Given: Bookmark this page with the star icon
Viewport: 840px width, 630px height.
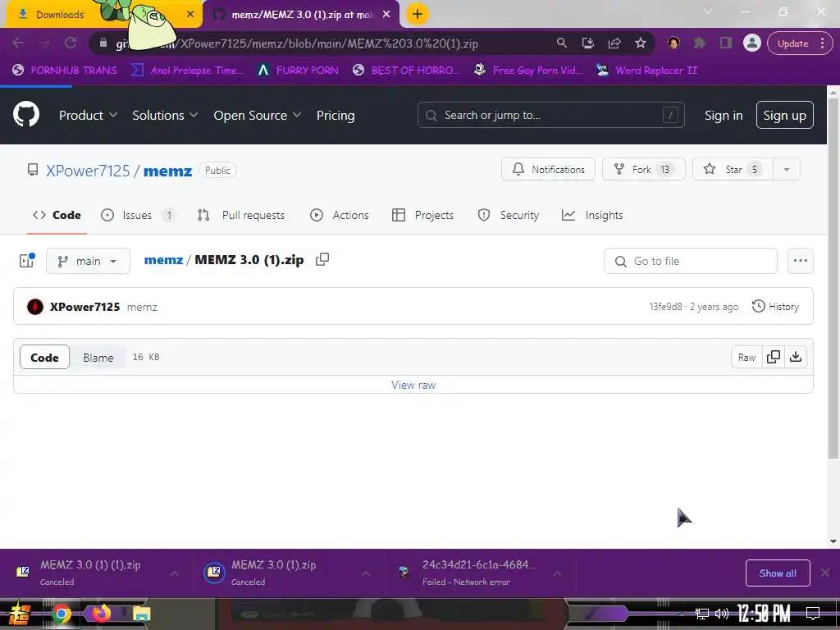Looking at the screenshot, I should (640, 43).
